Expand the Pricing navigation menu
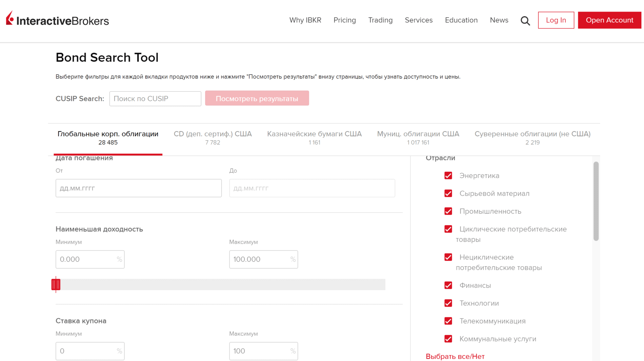644x361 pixels. tap(344, 20)
